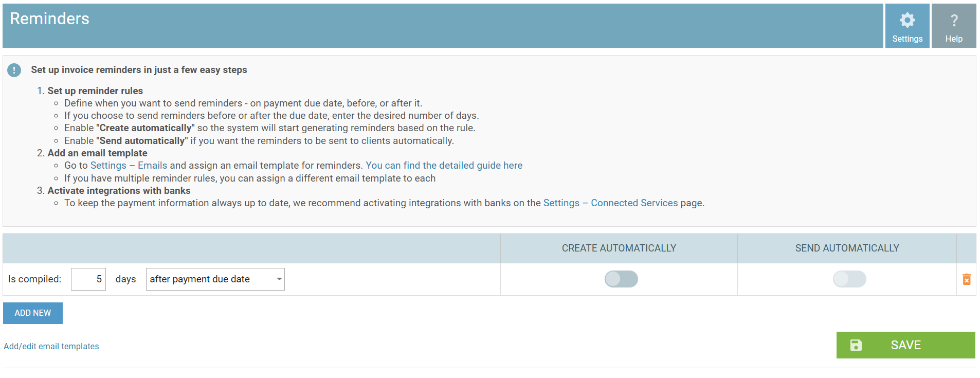
Task: Open the Add/edit email templates link
Action: (51, 347)
